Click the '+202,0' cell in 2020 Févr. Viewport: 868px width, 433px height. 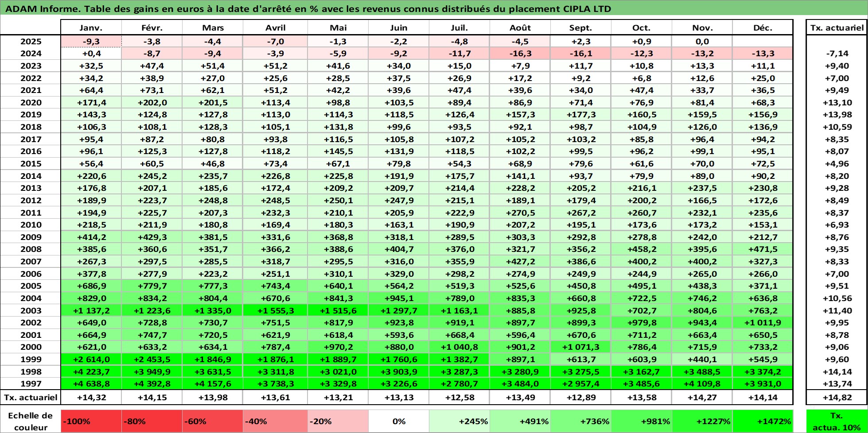(152, 102)
